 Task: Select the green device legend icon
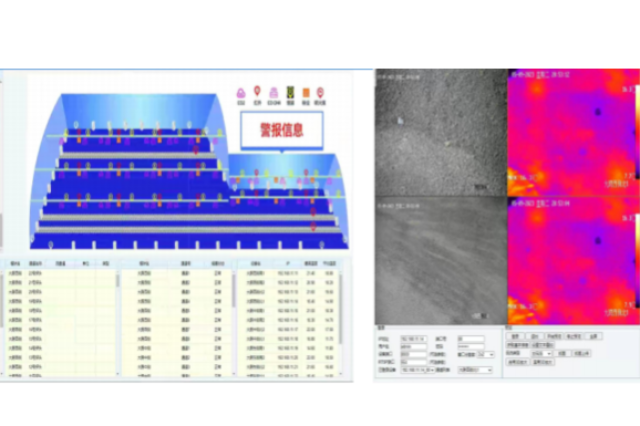tap(290, 93)
